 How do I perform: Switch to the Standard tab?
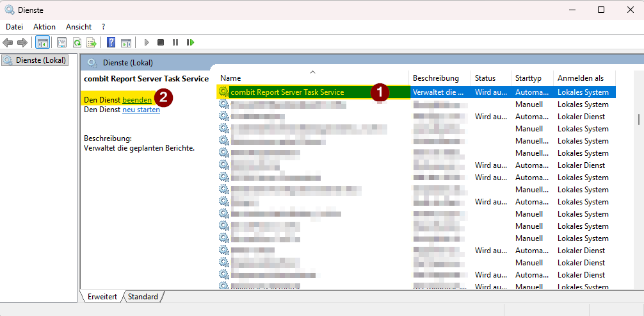[143, 297]
